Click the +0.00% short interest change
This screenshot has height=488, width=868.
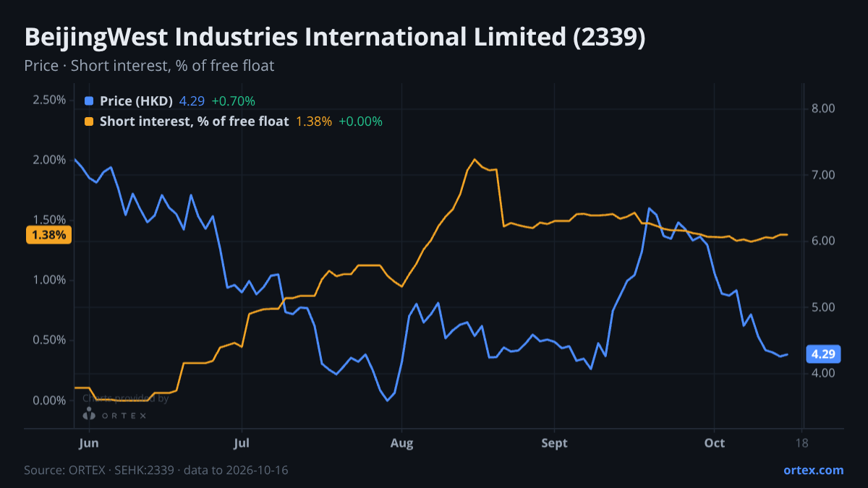[360, 121]
